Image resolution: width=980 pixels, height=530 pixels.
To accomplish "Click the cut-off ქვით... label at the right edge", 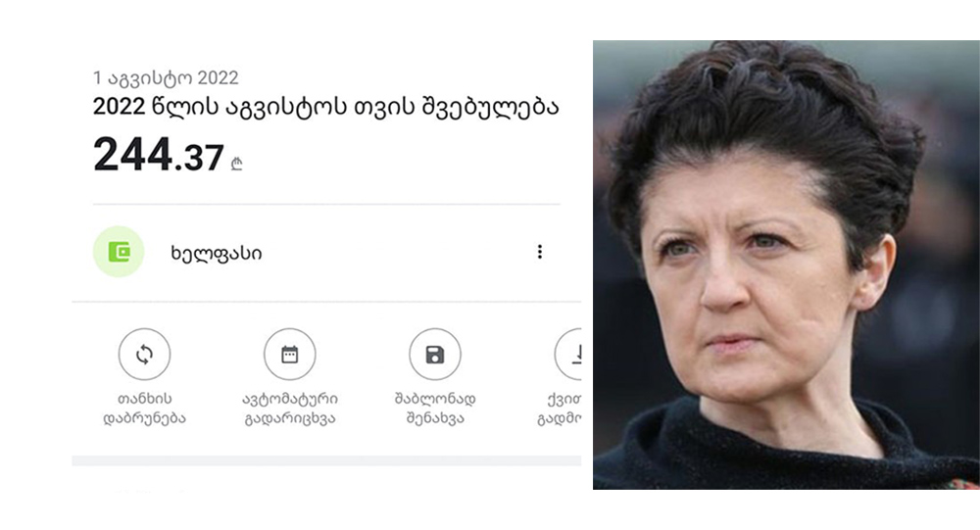I will [x=560, y=409].
